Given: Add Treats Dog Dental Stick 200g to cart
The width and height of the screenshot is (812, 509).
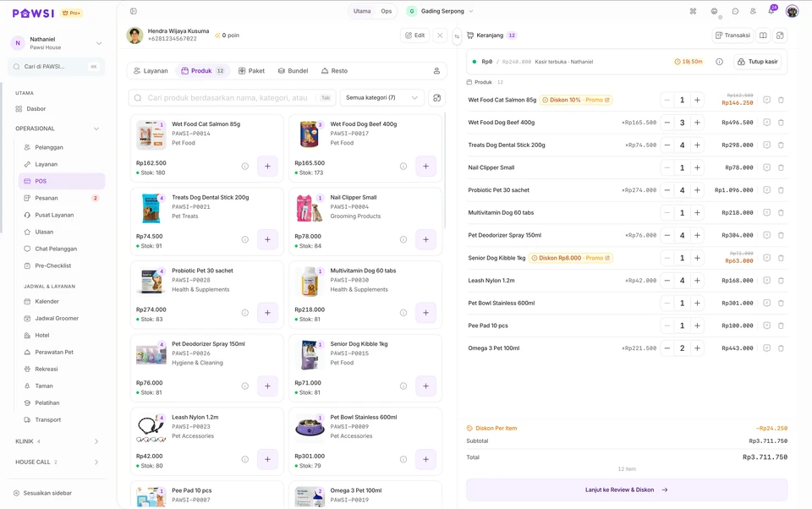Looking at the screenshot, I should [x=267, y=239].
